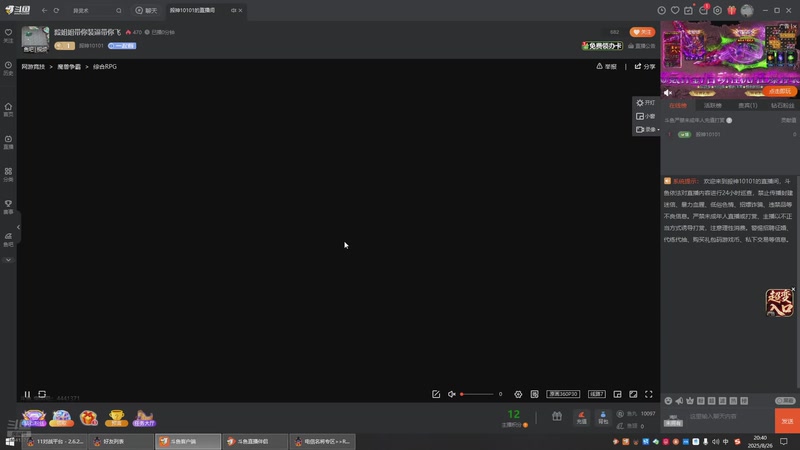Click 充值 recharge button

click(582, 418)
